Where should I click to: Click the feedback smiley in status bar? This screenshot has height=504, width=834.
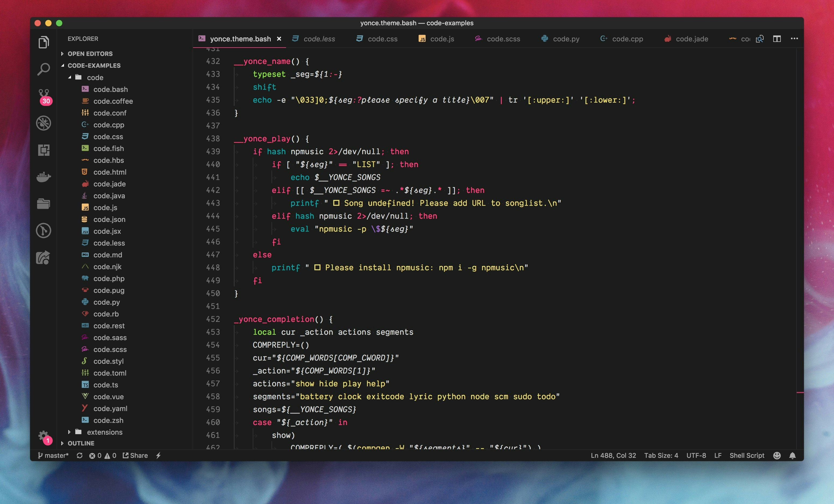click(777, 456)
